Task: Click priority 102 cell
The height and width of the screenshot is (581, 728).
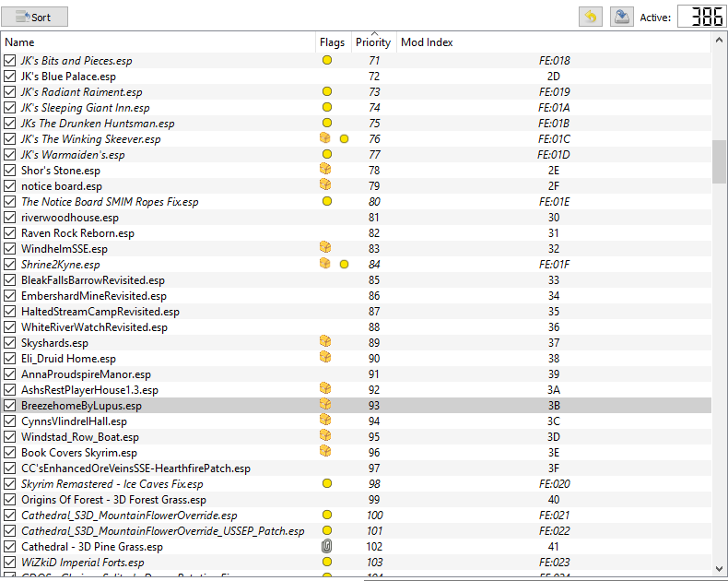Action: click(x=374, y=547)
